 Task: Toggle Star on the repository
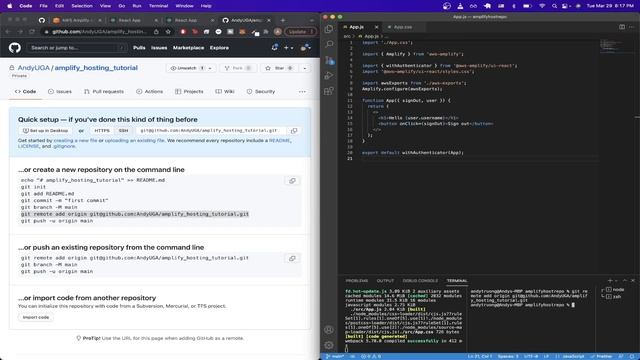coord(279,68)
